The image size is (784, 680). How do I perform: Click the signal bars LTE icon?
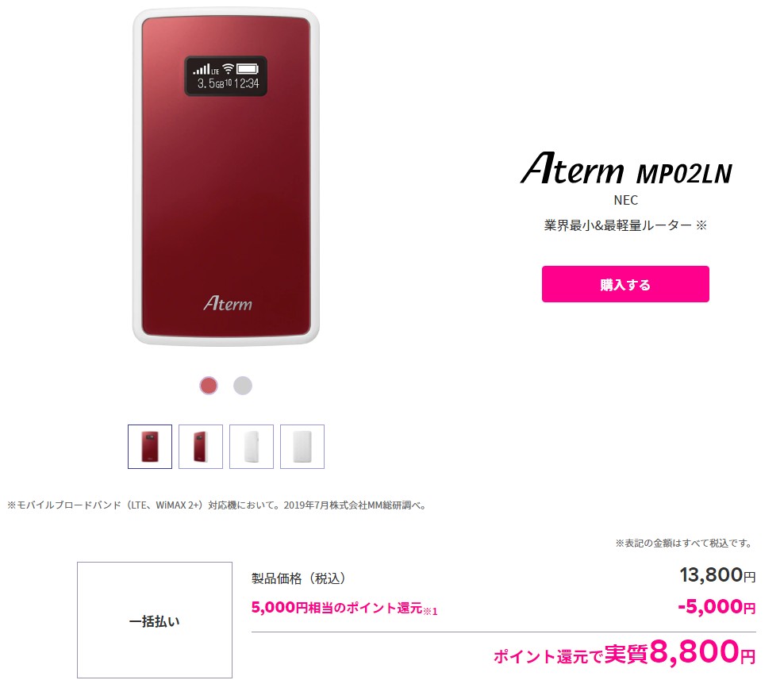click(206, 69)
